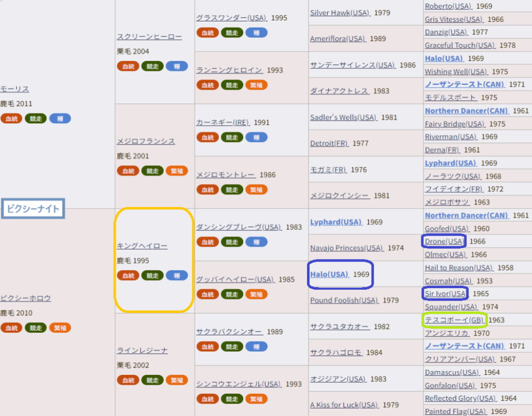This screenshot has height=416, width=532.
Task: Click 血統 badge under グッバイヘイロー
Action: coord(208,294)
